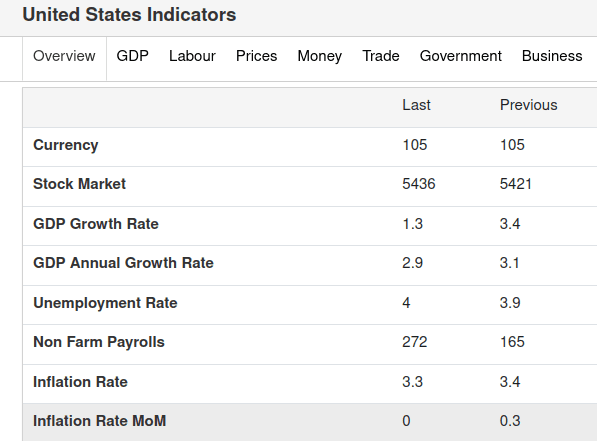This screenshot has height=441, width=597.
Task: Click the GDP Annual Growth Rate row
Action: click(310, 263)
